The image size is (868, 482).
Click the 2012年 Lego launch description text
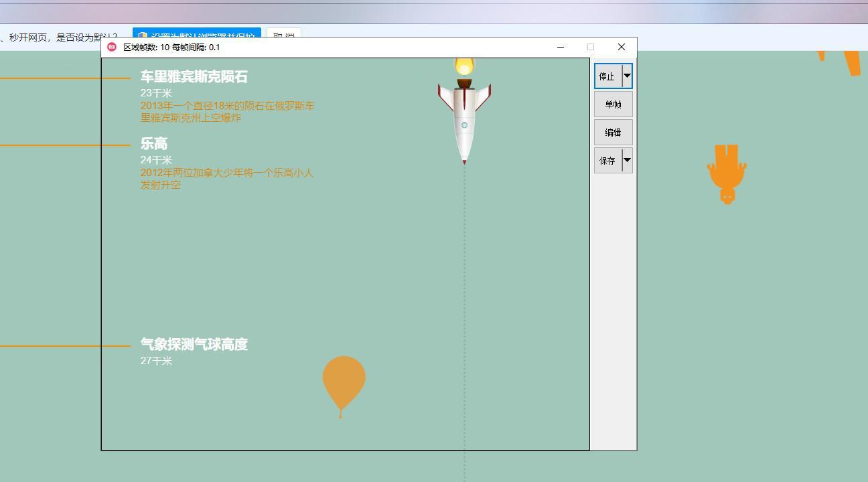click(x=227, y=179)
